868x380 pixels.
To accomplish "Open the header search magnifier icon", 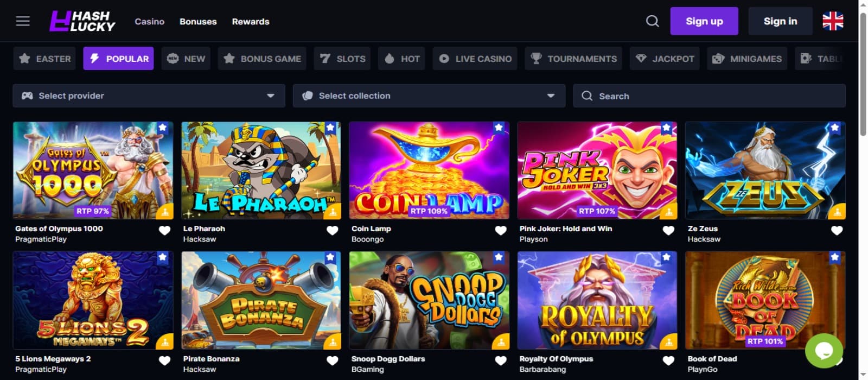I will [x=653, y=21].
